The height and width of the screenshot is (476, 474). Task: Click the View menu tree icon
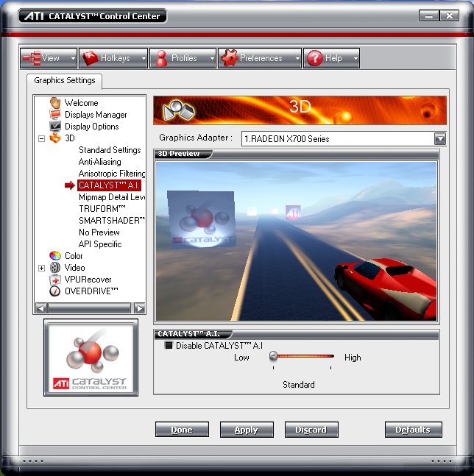[32, 58]
